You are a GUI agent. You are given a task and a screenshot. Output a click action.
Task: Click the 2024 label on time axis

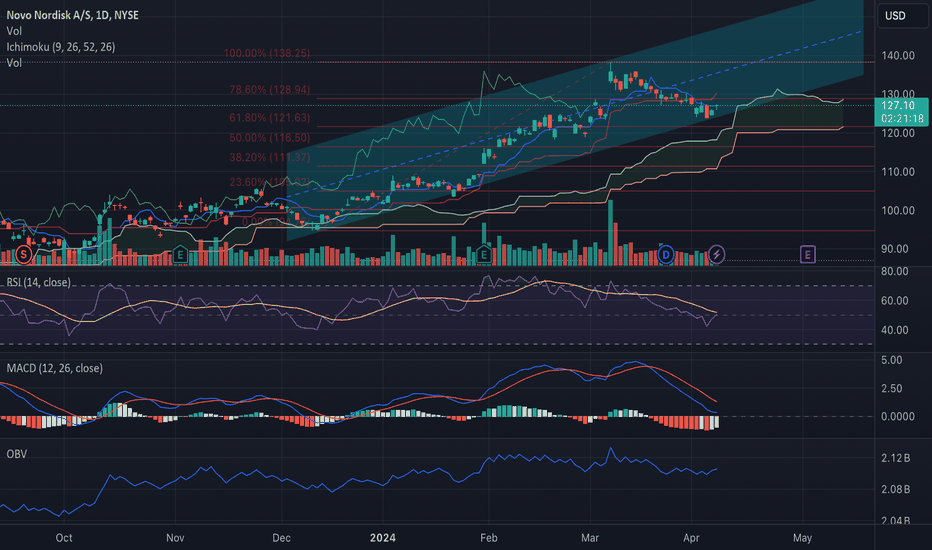click(382, 538)
